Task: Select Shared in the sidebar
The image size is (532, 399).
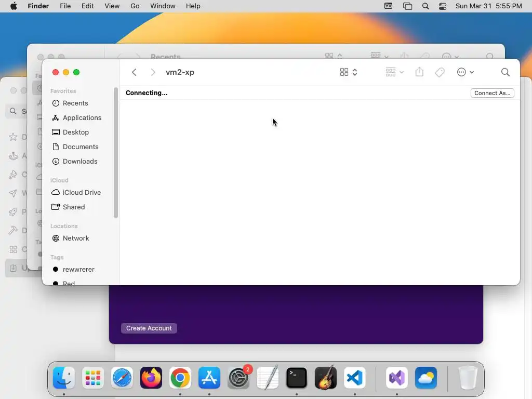Action: 74,207
